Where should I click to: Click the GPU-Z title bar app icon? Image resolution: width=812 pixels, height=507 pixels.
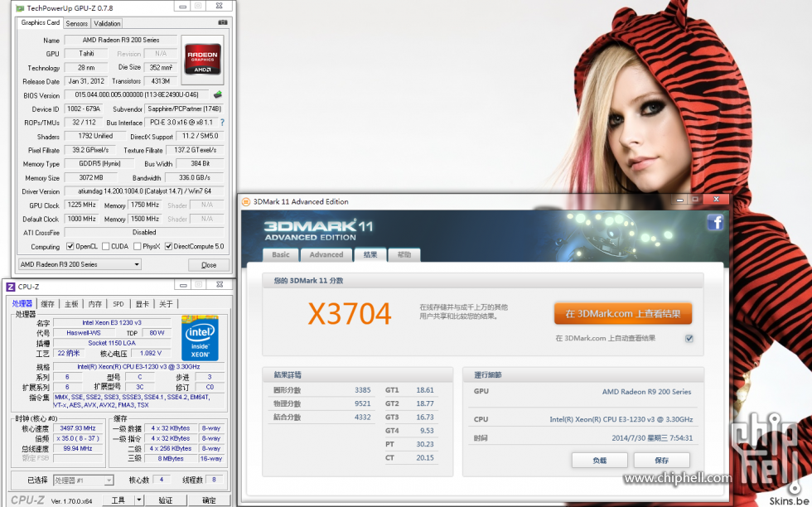point(20,7)
